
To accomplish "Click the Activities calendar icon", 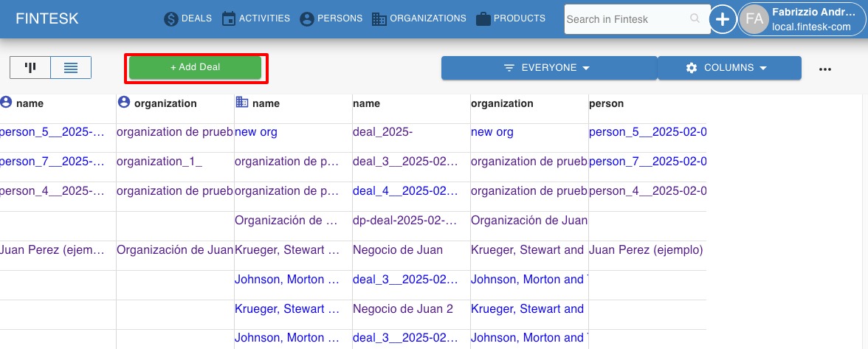I will pyautogui.click(x=229, y=19).
